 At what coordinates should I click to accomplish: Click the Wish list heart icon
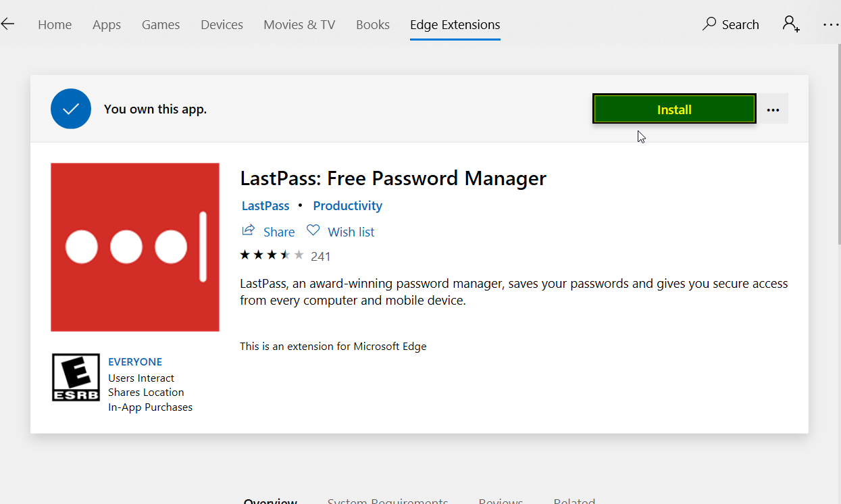click(313, 230)
